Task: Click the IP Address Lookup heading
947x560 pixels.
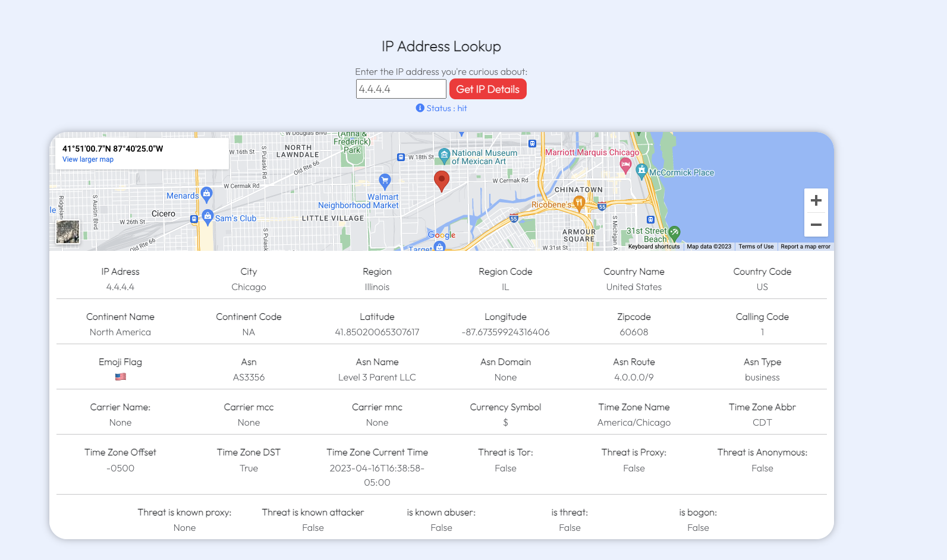Action: point(441,46)
